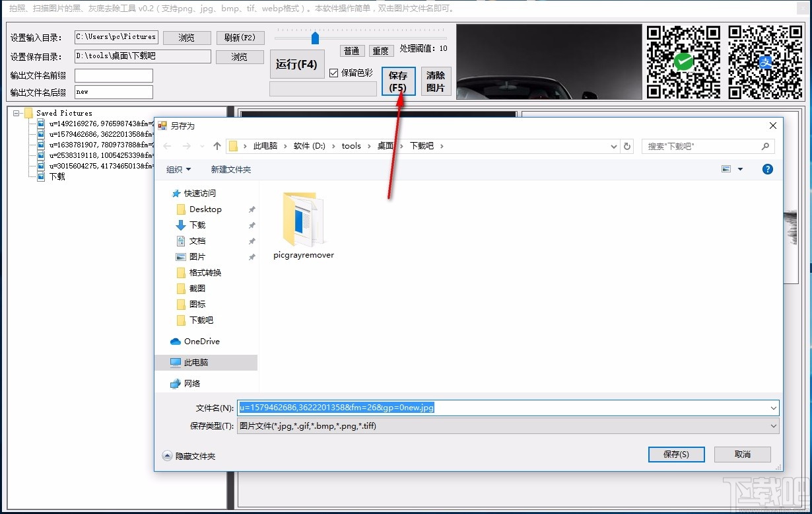Click the threshold slider handle
812x514 pixels.
click(x=315, y=38)
